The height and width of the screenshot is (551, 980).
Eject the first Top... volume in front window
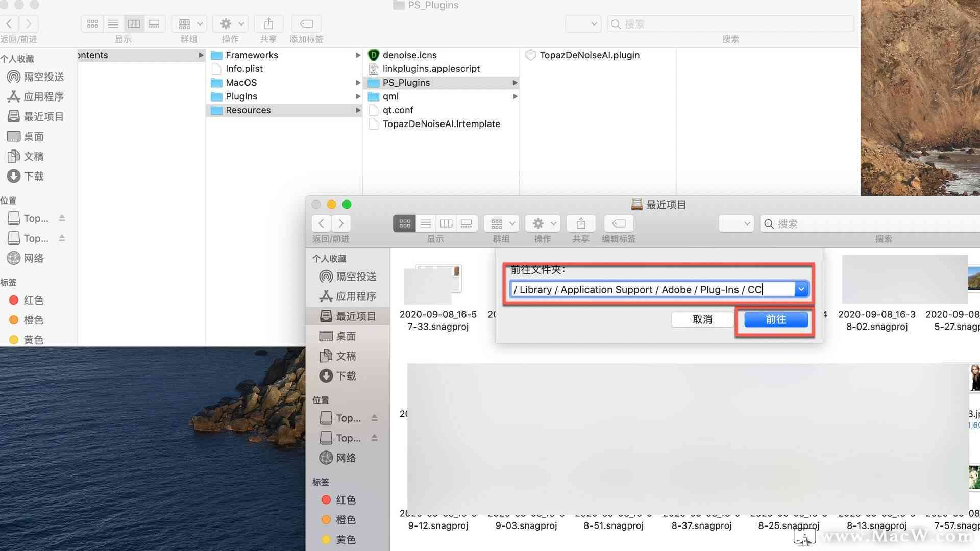pos(374,418)
